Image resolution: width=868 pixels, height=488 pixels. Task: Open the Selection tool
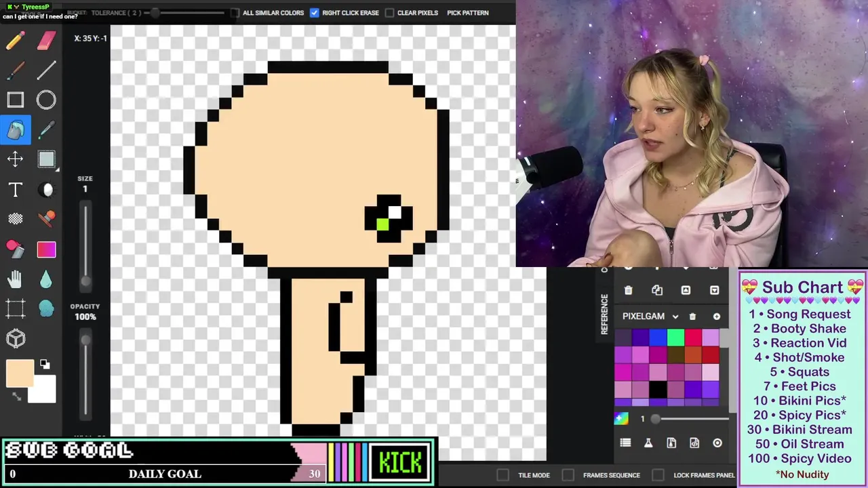click(x=46, y=159)
